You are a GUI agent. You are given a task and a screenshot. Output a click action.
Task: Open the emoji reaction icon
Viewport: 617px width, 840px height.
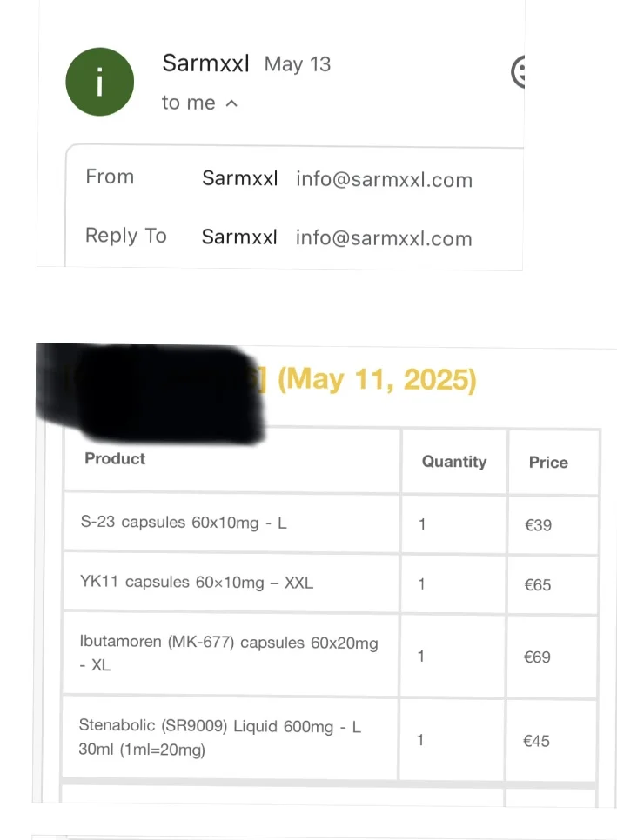tap(518, 71)
